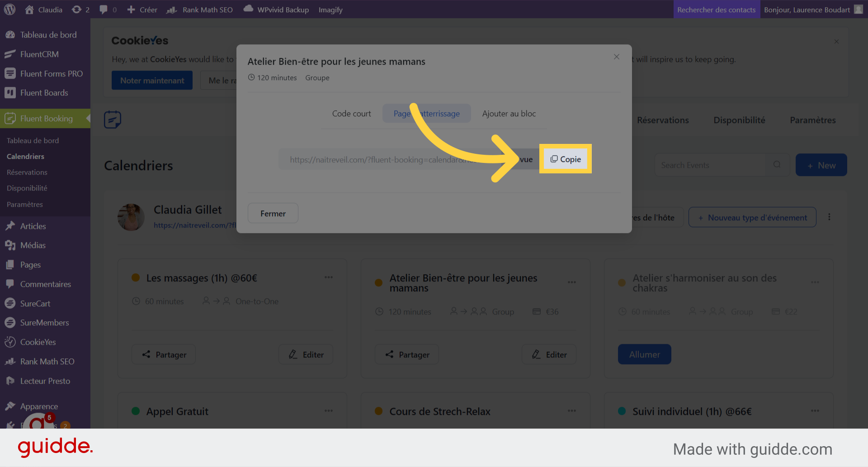Open options menu for Atelier Bien-être card

[x=572, y=282]
